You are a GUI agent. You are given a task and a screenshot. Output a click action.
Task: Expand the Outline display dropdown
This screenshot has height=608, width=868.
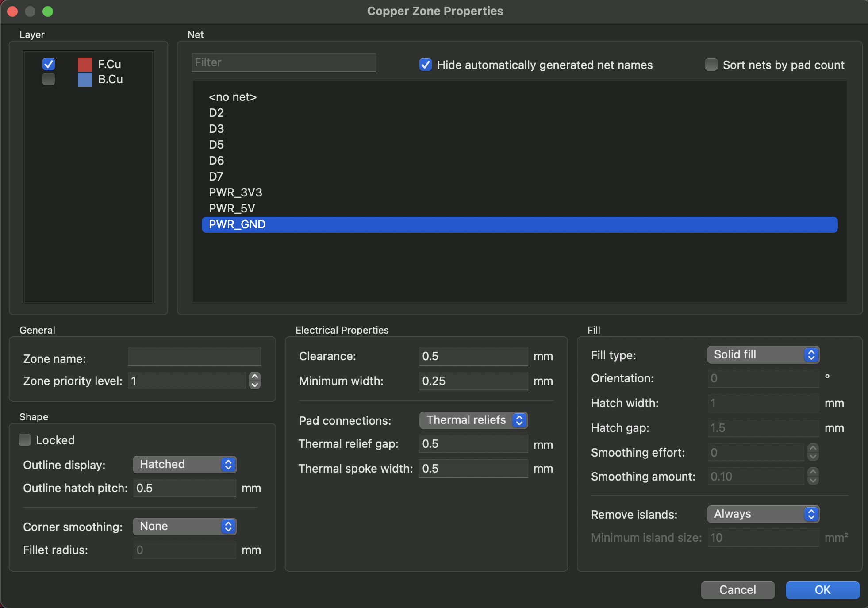click(x=184, y=464)
